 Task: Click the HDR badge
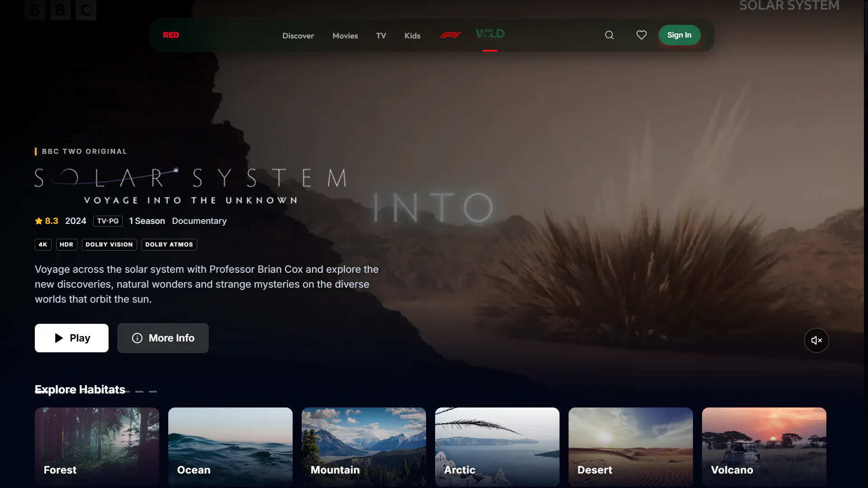pyautogui.click(x=66, y=245)
